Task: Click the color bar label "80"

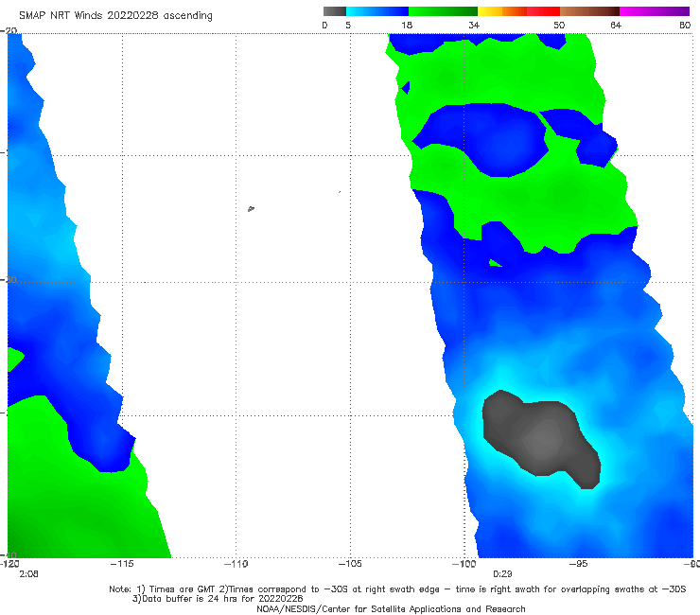Action: tap(685, 26)
